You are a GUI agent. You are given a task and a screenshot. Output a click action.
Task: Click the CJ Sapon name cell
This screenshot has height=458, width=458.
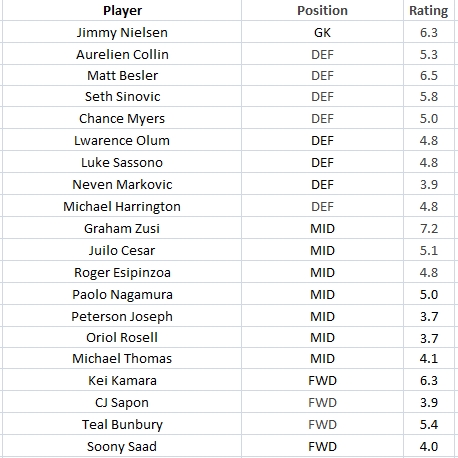[122, 402]
